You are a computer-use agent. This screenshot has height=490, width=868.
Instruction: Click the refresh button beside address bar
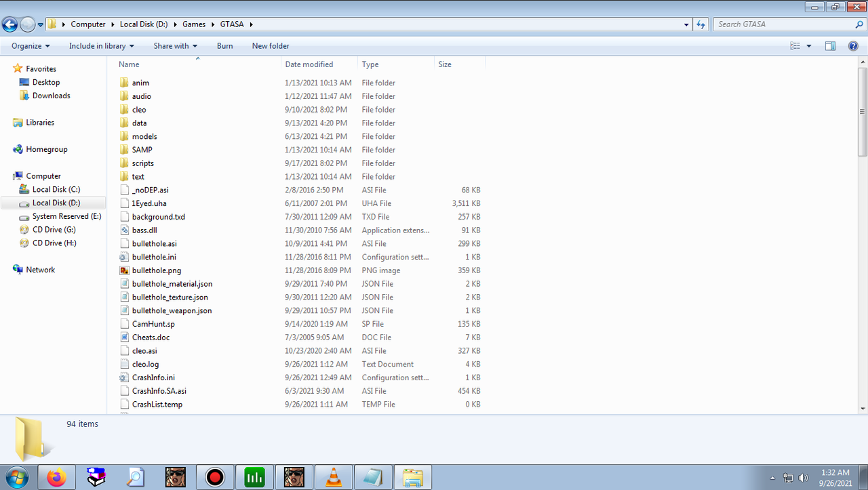[x=702, y=24]
